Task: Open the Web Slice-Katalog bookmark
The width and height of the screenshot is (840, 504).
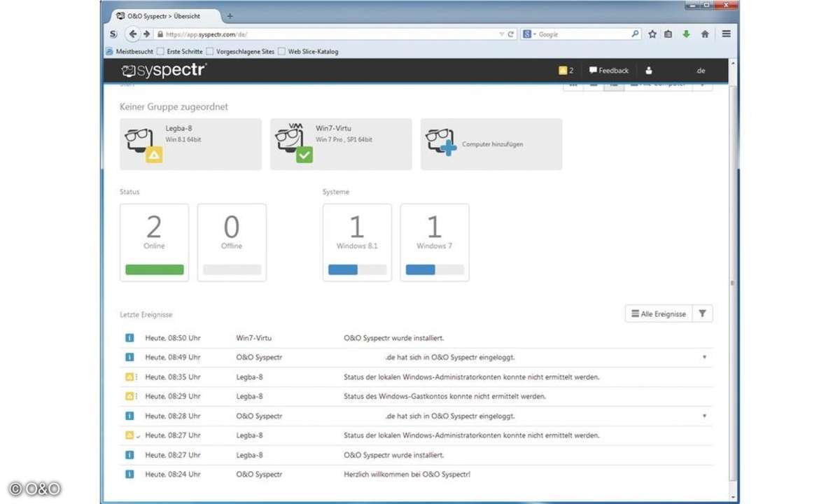Action: coord(309,51)
